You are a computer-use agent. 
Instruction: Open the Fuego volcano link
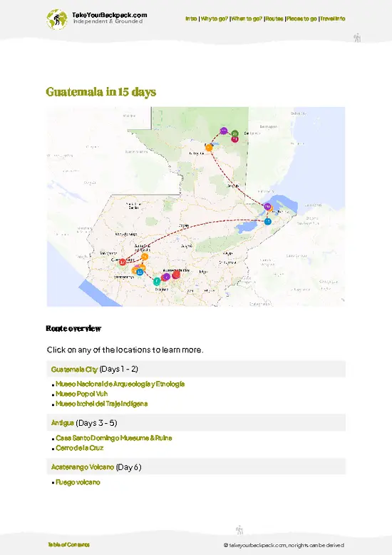(78, 482)
